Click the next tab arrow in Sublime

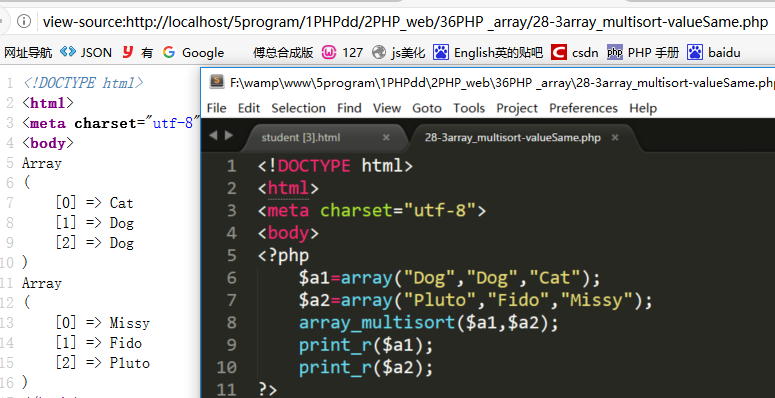229,135
